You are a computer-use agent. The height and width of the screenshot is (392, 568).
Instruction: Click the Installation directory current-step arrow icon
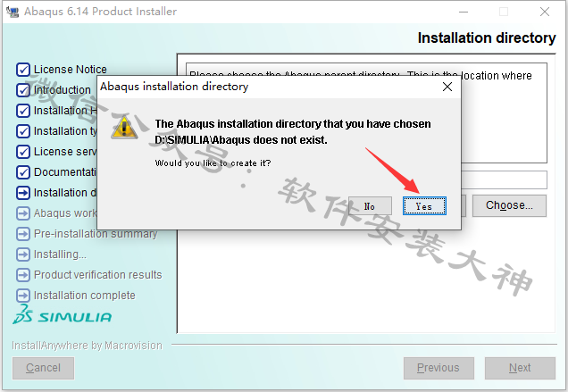coord(23,193)
